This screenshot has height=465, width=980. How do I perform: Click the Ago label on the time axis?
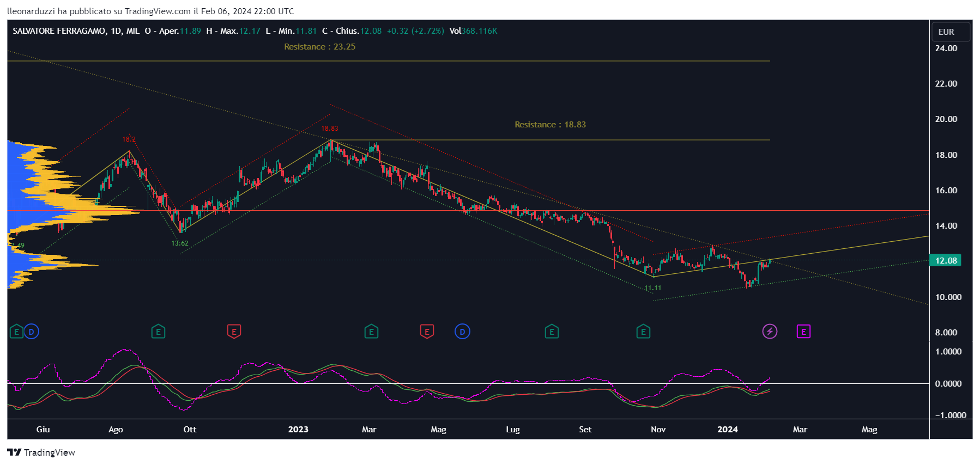click(x=116, y=430)
